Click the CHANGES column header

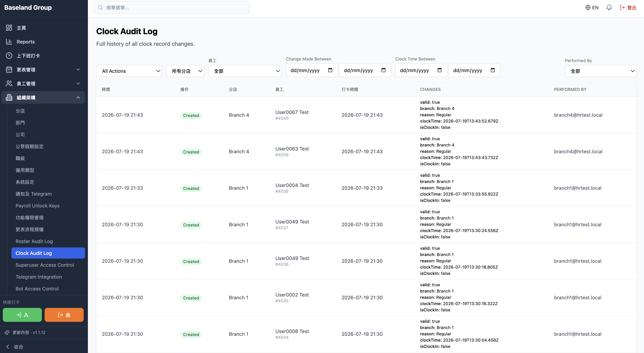430,90
